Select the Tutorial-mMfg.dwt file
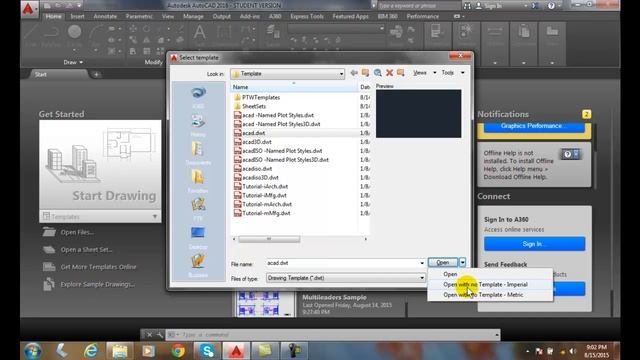640x360 pixels. pos(266,213)
